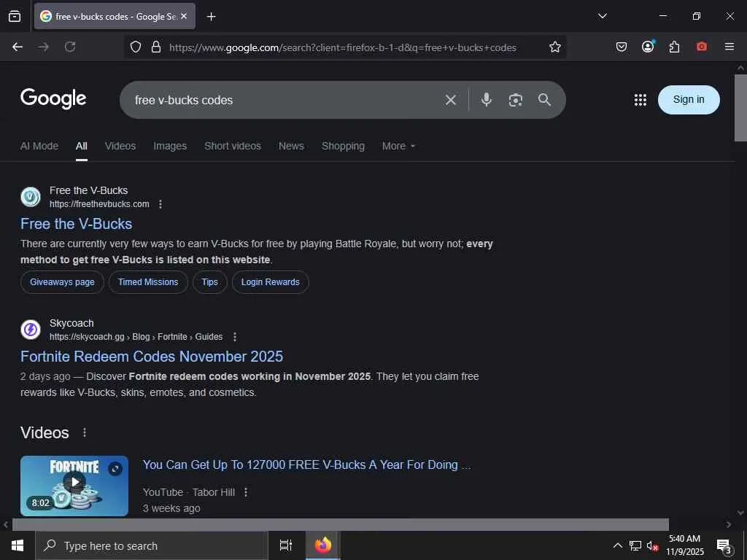Submit search with magnifier icon
This screenshot has height=560, width=747.
(x=544, y=99)
